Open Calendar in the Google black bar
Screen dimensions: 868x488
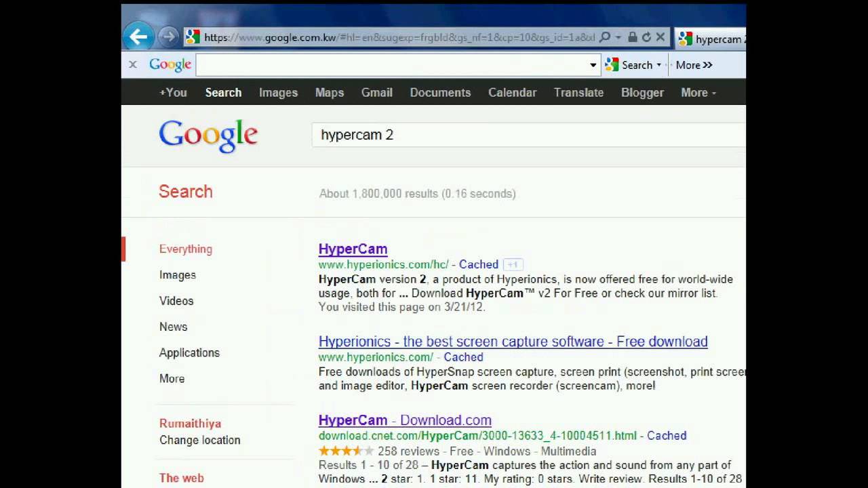512,92
